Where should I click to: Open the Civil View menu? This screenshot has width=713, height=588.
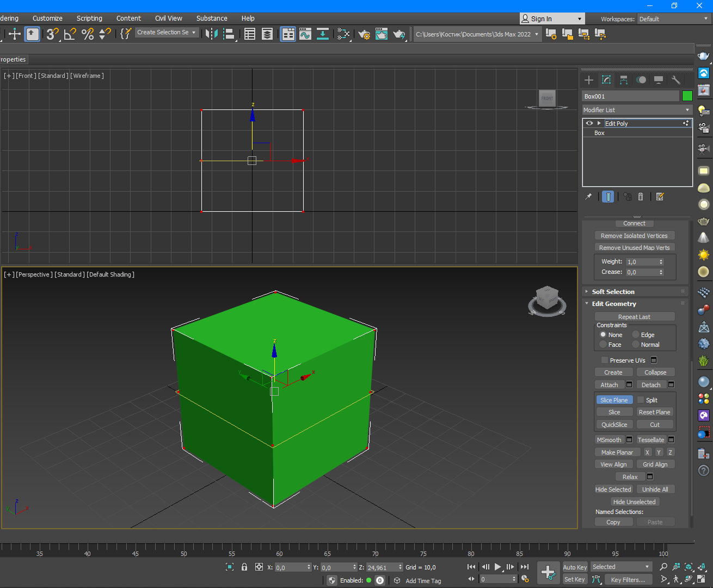168,19
